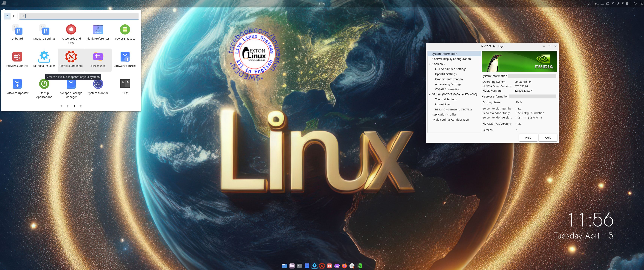Open System Monitor app
The height and width of the screenshot is (270, 644).
pyautogui.click(x=98, y=87)
